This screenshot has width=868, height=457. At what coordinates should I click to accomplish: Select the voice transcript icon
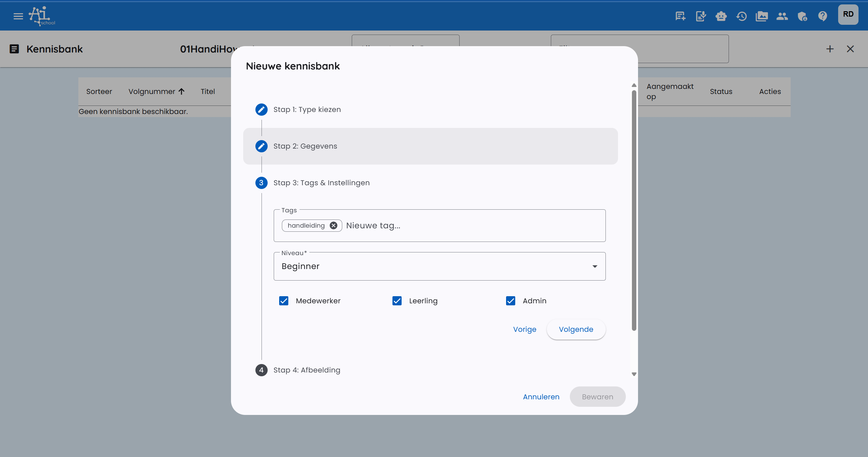point(701,16)
